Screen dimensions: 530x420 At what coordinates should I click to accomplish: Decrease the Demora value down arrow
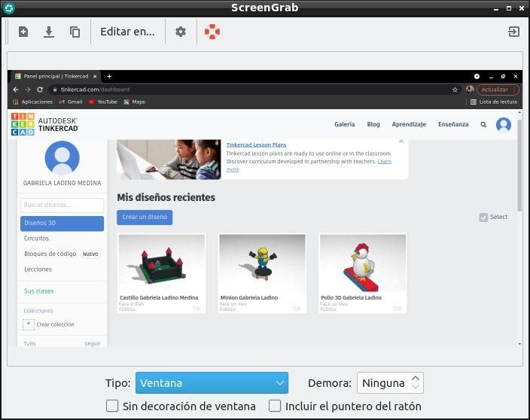click(416, 387)
